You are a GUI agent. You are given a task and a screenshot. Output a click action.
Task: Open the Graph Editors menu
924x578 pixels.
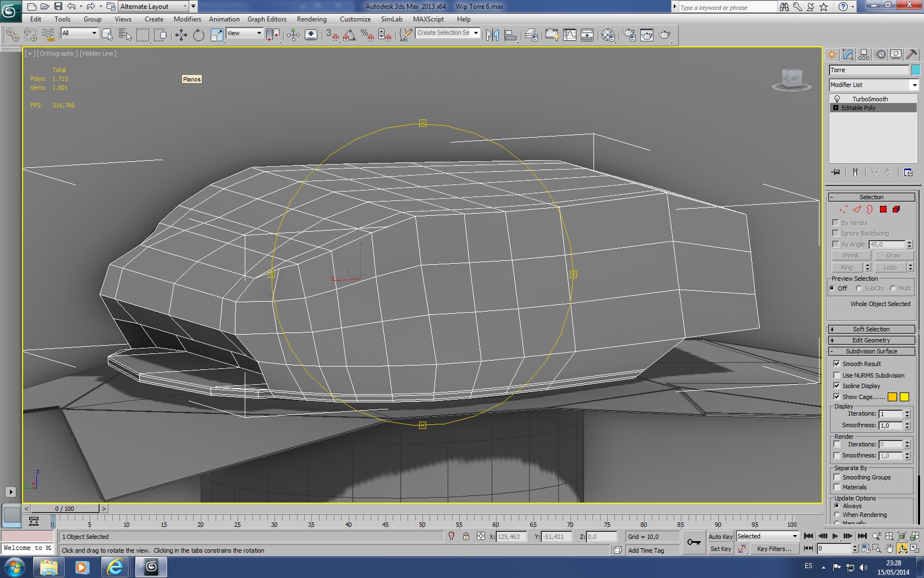(x=267, y=19)
